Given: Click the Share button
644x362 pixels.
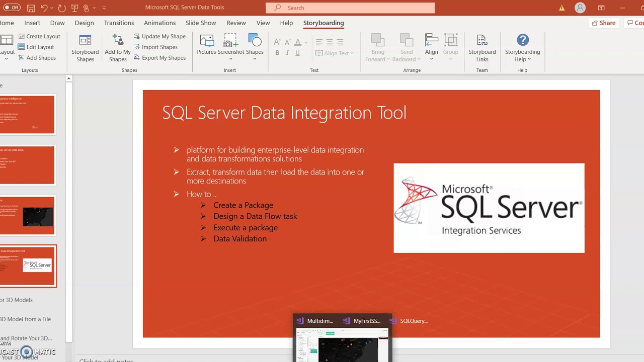Looking at the screenshot, I should [604, 23].
